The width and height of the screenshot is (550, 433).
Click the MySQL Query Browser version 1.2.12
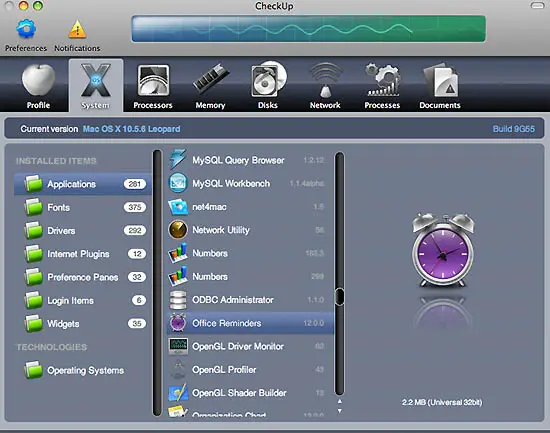(314, 160)
